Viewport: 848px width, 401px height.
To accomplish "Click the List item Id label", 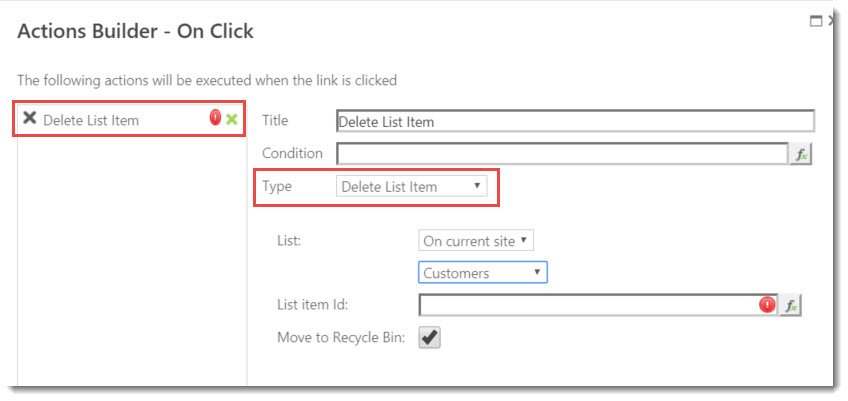I will click(312, 305).
